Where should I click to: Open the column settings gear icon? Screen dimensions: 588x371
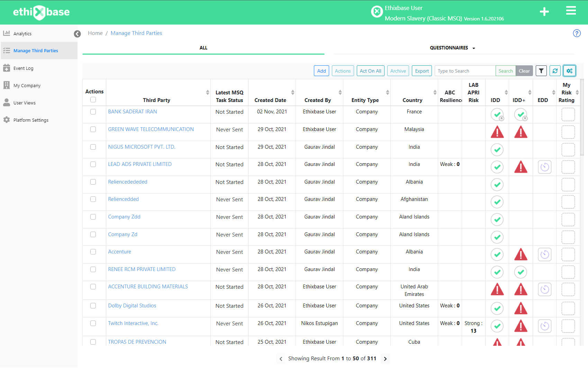[569, 71]
